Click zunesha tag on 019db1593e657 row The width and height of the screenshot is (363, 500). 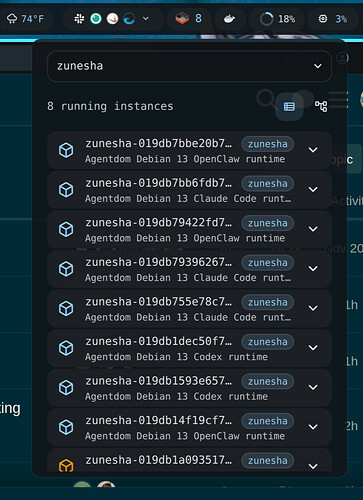coord(268,381)
